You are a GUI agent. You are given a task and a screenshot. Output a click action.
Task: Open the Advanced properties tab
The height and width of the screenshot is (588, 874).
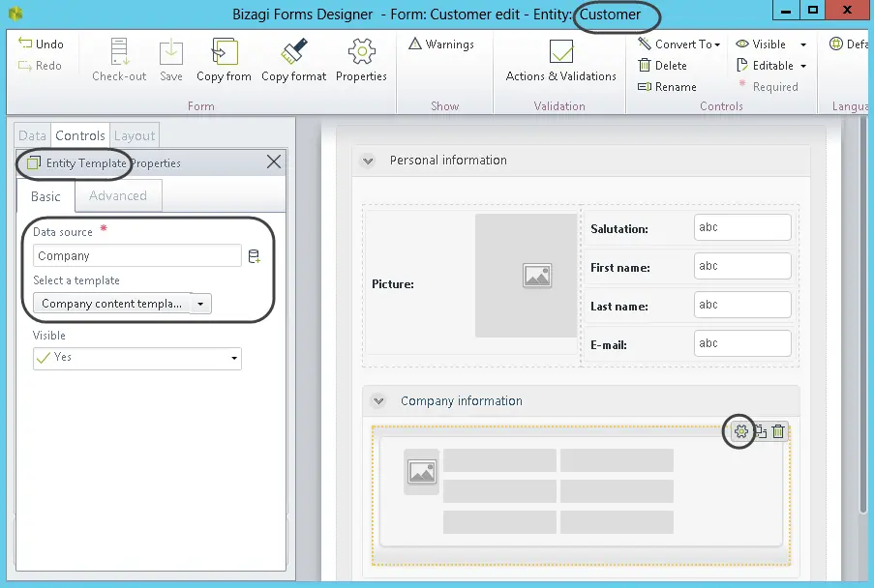pos(118,195)
